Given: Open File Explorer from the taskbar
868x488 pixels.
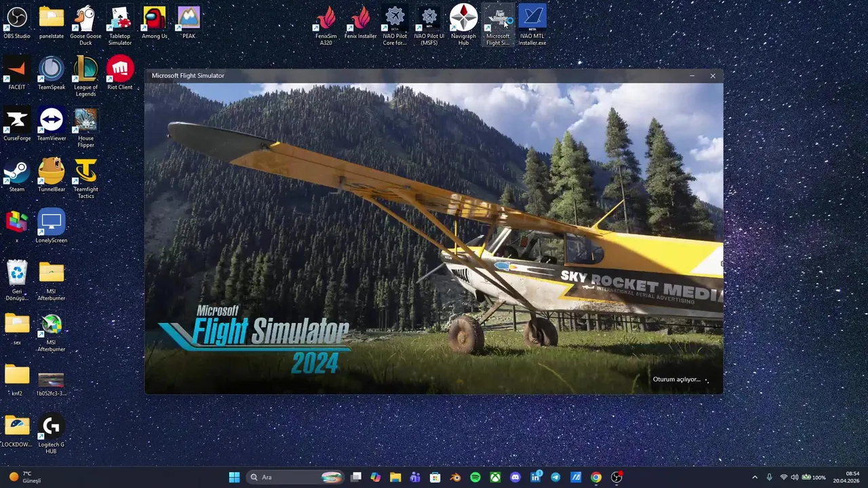Looking at the screenshot, I should [x=395, y=477].
